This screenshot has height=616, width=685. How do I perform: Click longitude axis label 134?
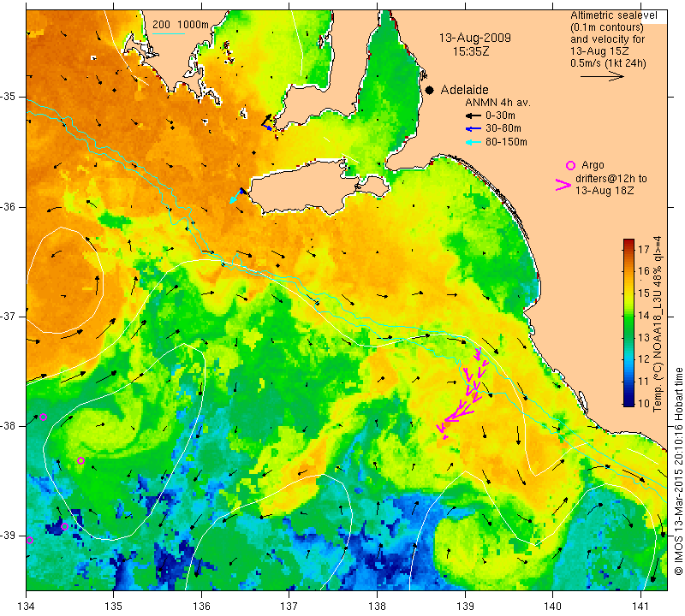[x=27, y=607]
